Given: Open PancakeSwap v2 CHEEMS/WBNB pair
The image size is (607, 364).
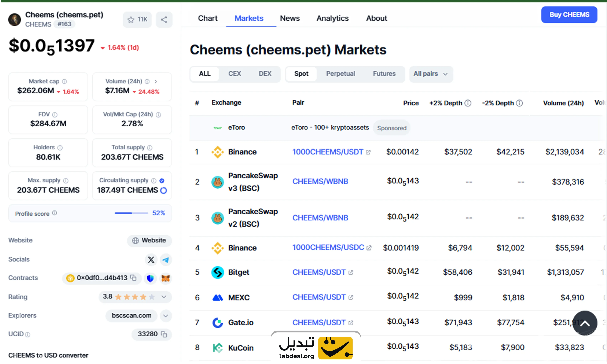Looking at the screenshot, I should pos(320,218).
